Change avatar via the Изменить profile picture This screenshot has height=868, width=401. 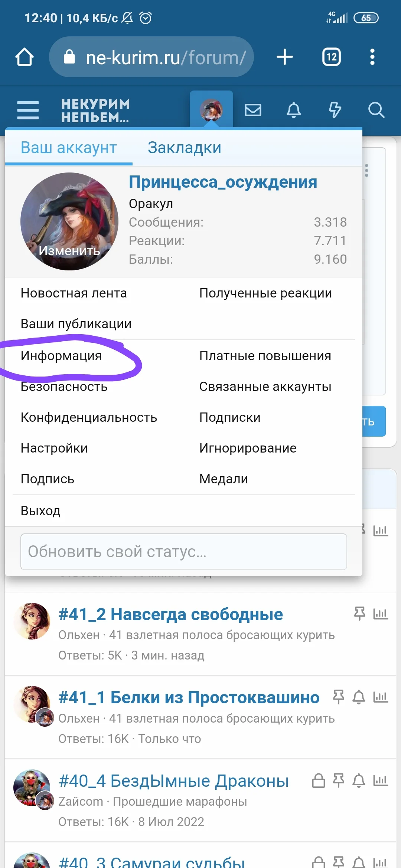point(69,221)
